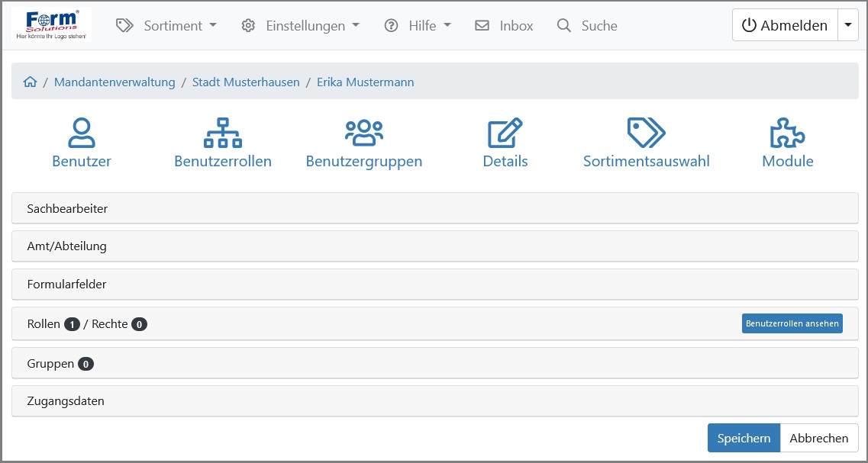Click the Abmelden button text

pyautogui.click(x=795, y=25)
